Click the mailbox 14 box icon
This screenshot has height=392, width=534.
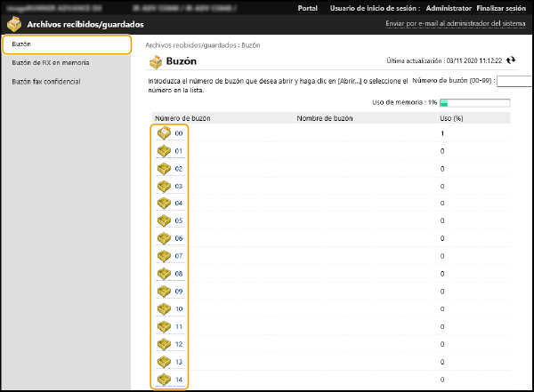pyautogui.click(x=164, y=380)
